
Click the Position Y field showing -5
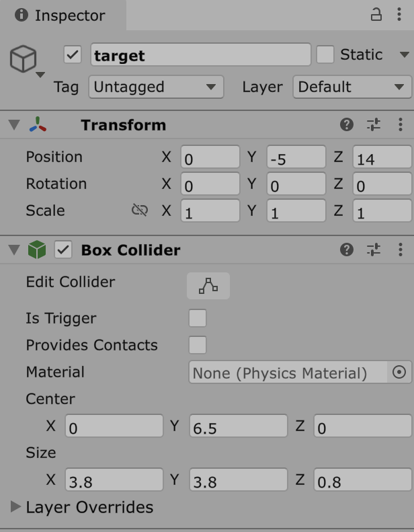(296, 157)
